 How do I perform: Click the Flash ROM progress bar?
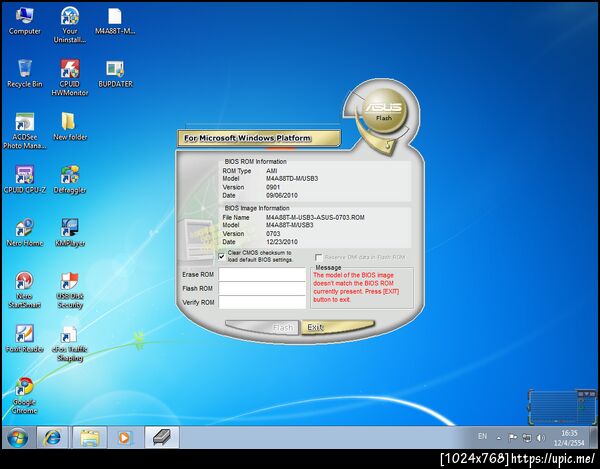[x=262, y=288]
